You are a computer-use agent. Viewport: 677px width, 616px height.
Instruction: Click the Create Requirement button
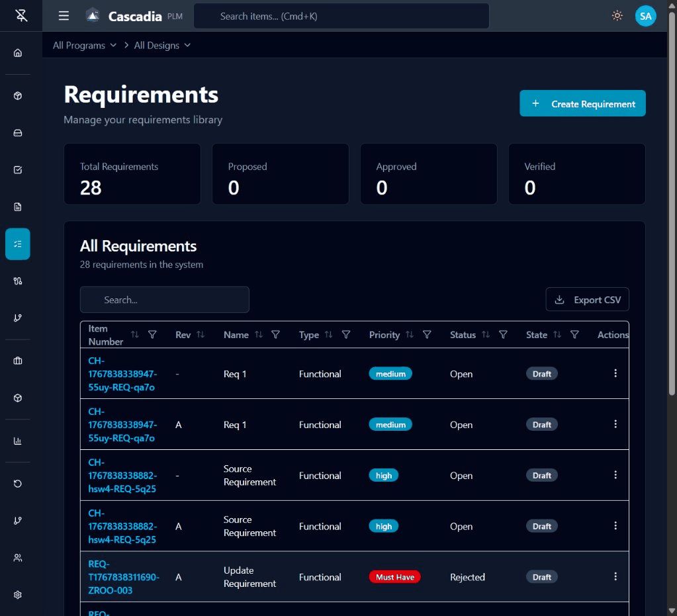(582, 103)
